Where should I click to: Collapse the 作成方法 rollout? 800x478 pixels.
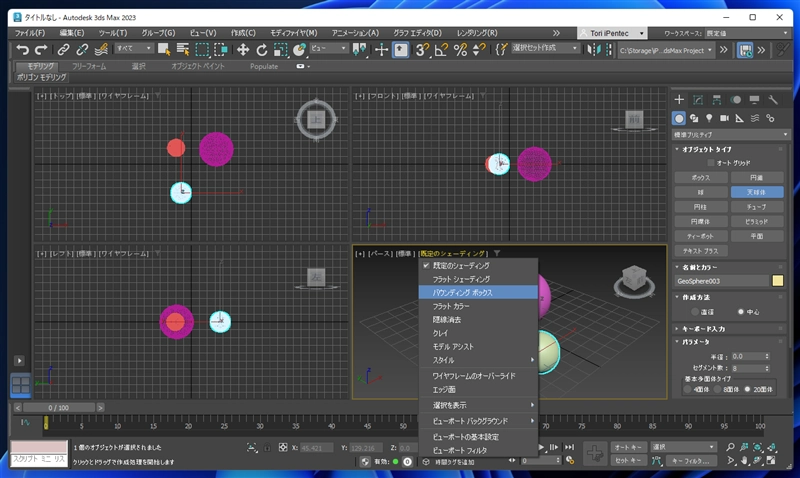(x=696, y=297)
